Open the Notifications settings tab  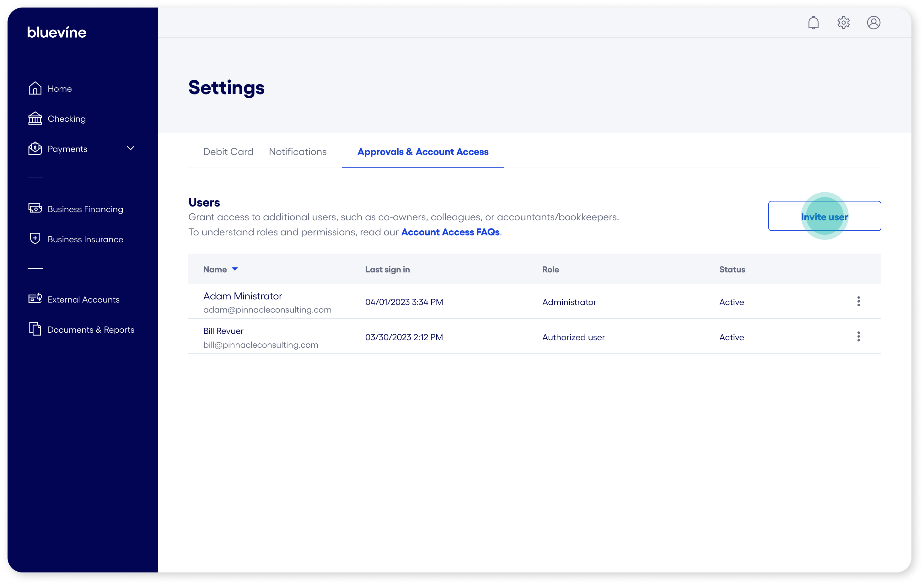298,152
